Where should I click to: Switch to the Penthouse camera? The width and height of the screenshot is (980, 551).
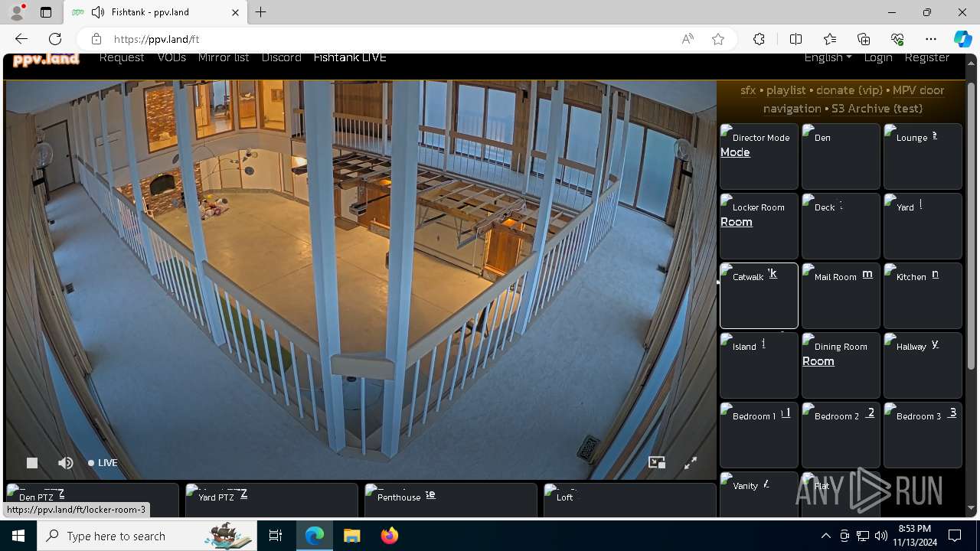450,500
